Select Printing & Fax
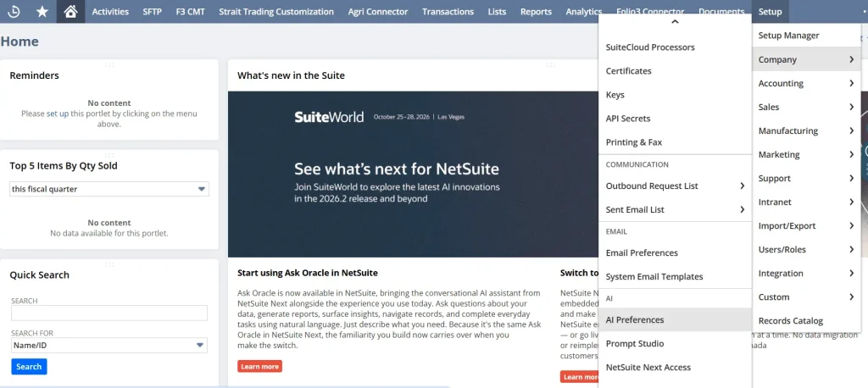868x388 pixels. coord(675,142)
